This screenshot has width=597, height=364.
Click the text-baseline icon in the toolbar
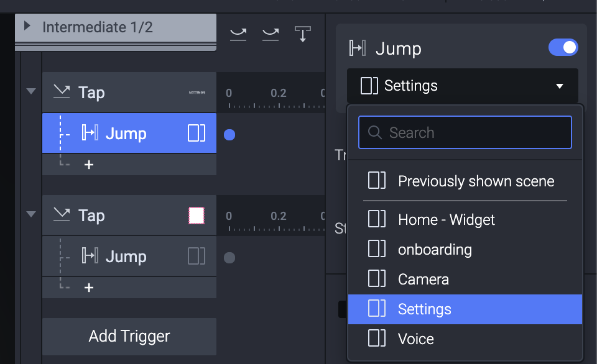coord(303,34)
